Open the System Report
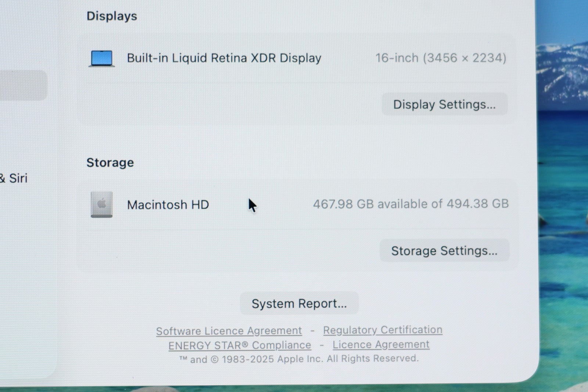Image resolution: width=588 pixels, height=392 pixels. (299, 303)
